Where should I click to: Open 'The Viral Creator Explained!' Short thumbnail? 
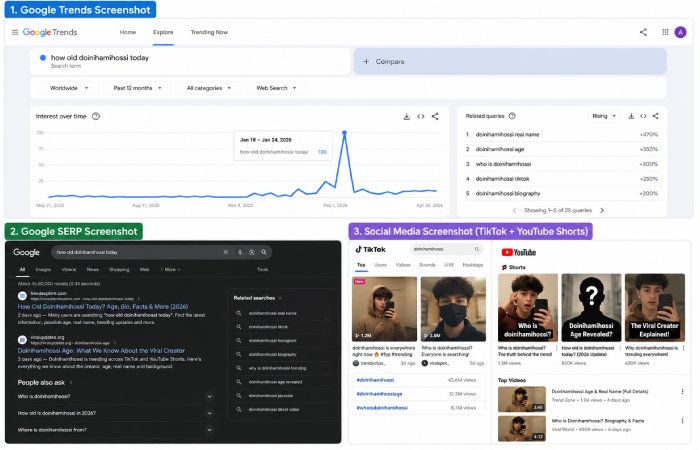pos(654,308)
